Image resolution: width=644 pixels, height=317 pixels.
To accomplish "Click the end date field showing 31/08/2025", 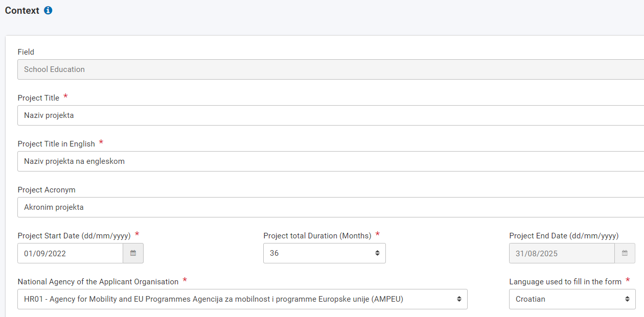I will (561, 253).
